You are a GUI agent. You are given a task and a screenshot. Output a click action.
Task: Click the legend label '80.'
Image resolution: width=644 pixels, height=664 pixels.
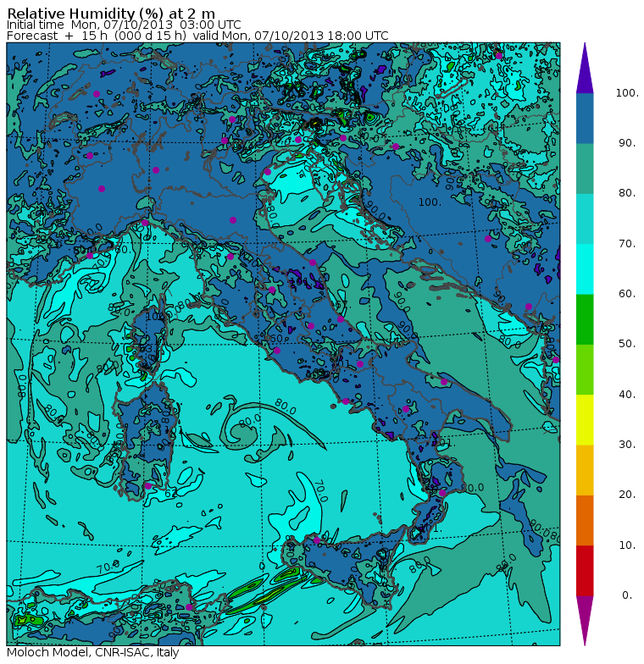coord(627,193)
